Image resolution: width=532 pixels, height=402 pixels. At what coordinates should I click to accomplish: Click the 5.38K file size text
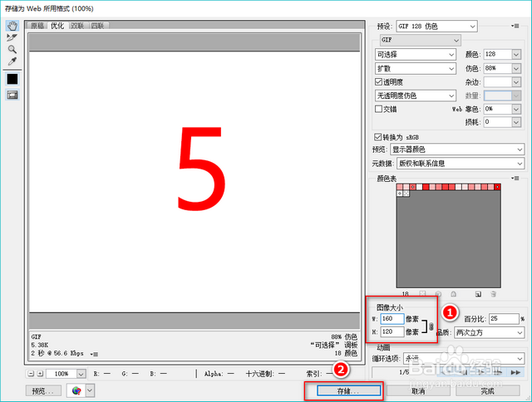(40, 345)
